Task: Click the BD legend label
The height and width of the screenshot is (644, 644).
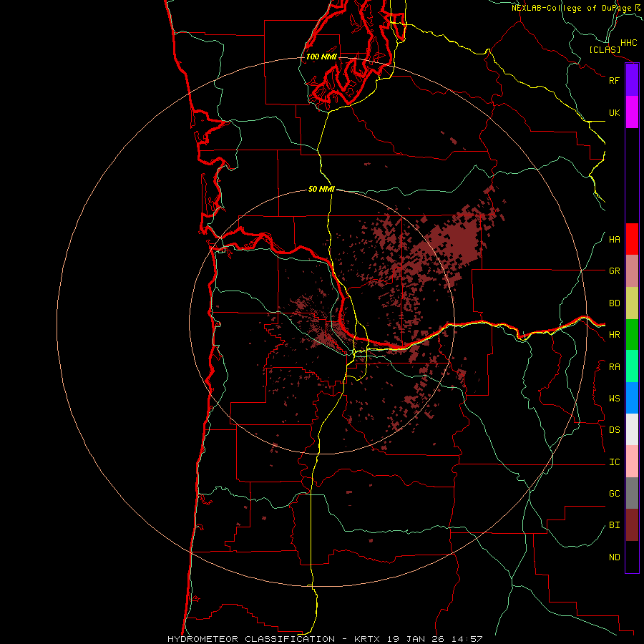Action: tap(615, 303)
